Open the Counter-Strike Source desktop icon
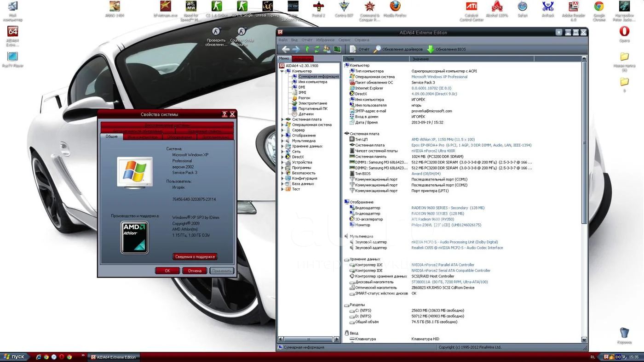 tap(241, 36)
